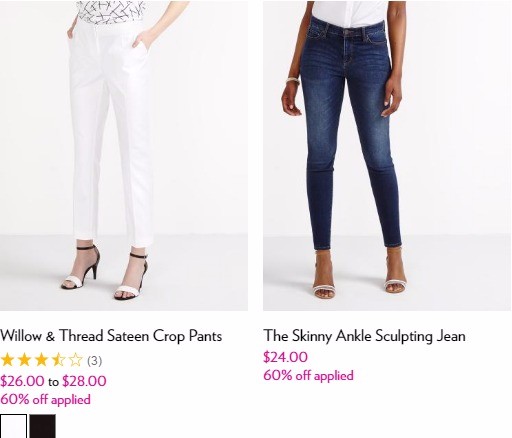Screen dimensions: 512x438
Task: Click the first gold rating star
Action: (7, 360)
